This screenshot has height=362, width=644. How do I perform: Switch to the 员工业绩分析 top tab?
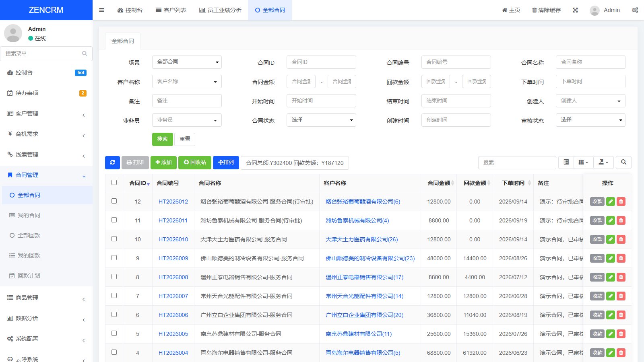point(220,10)
